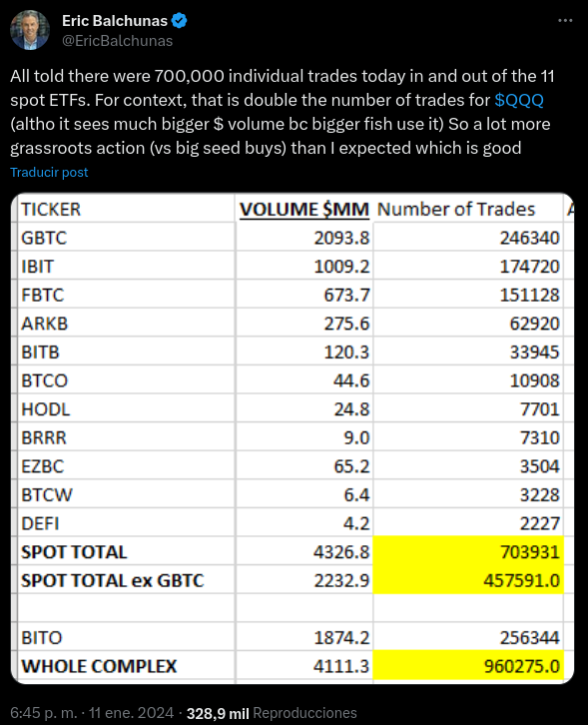Open the @EricBalchunas handle link
Screen dimensions: 588x725
pyautogui.click(x=118, y=41)
